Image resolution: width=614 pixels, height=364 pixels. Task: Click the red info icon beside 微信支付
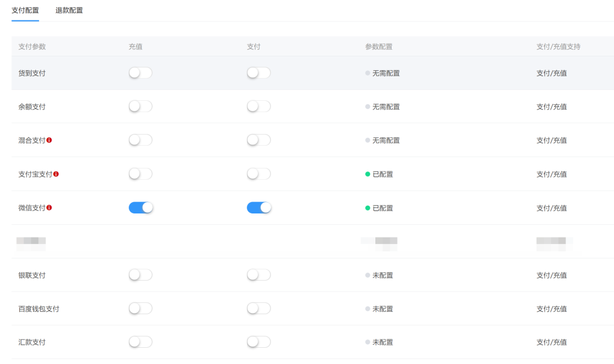[49, 207]
